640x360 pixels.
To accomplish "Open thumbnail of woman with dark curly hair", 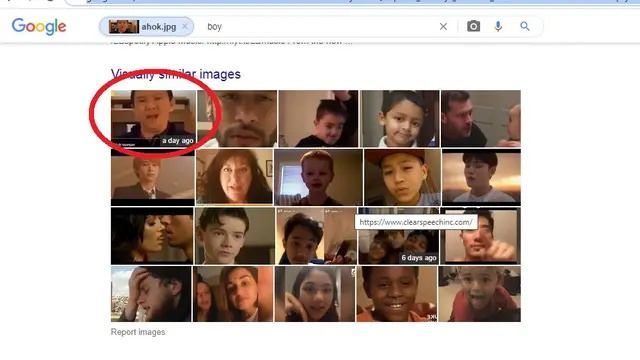I will tap(234, 177).
